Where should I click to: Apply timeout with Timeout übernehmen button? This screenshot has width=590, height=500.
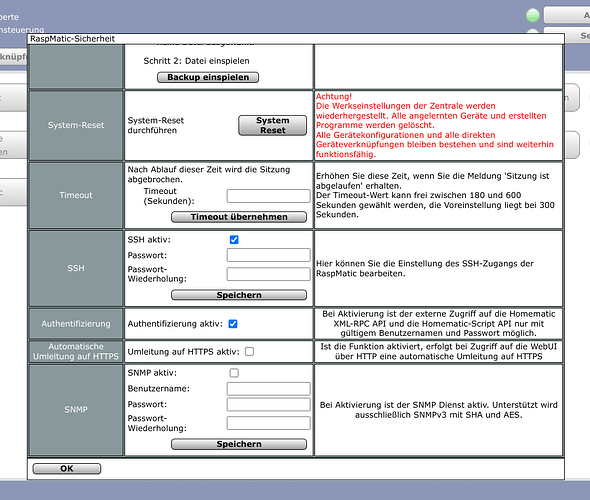(x=239, y=217)
